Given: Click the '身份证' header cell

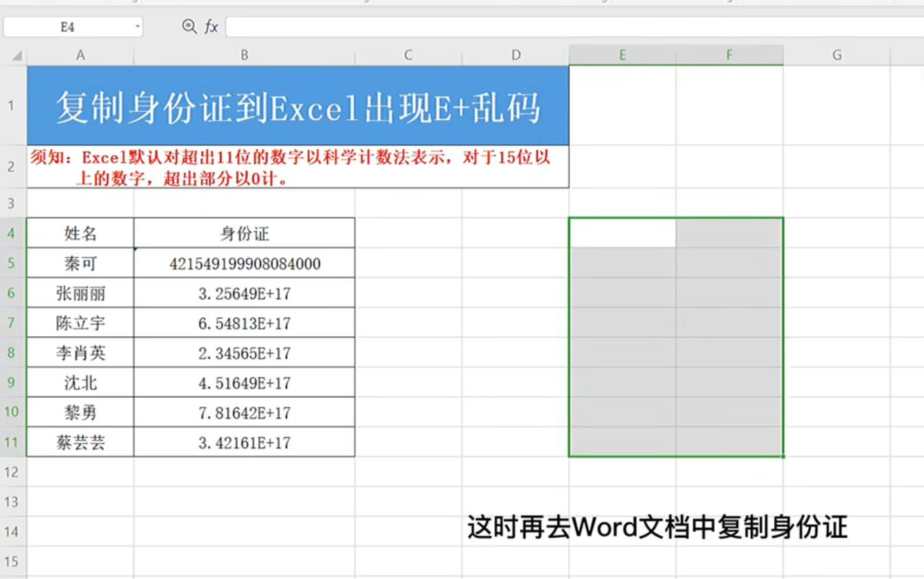Looking at the screenshot, I should point(244,233).
